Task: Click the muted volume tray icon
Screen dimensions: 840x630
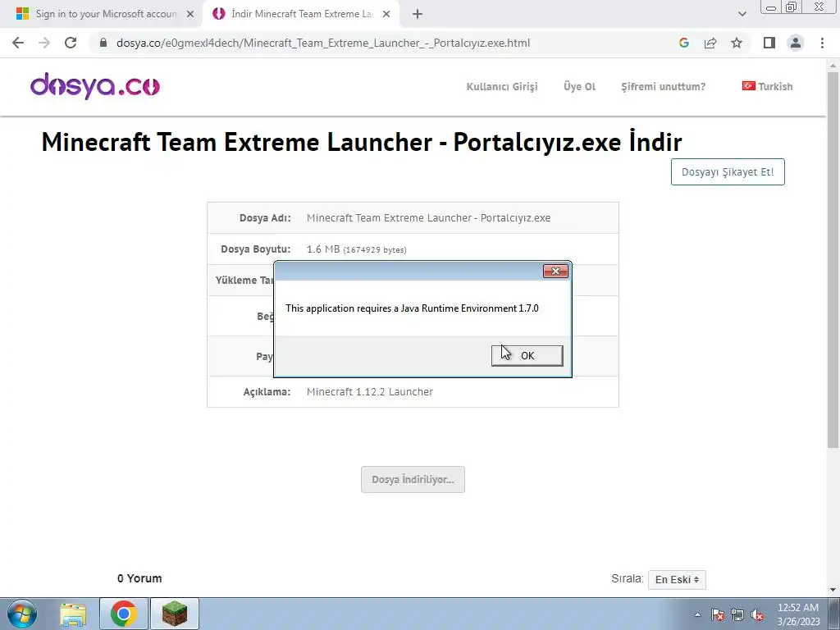Action: (x=757, y=614)
